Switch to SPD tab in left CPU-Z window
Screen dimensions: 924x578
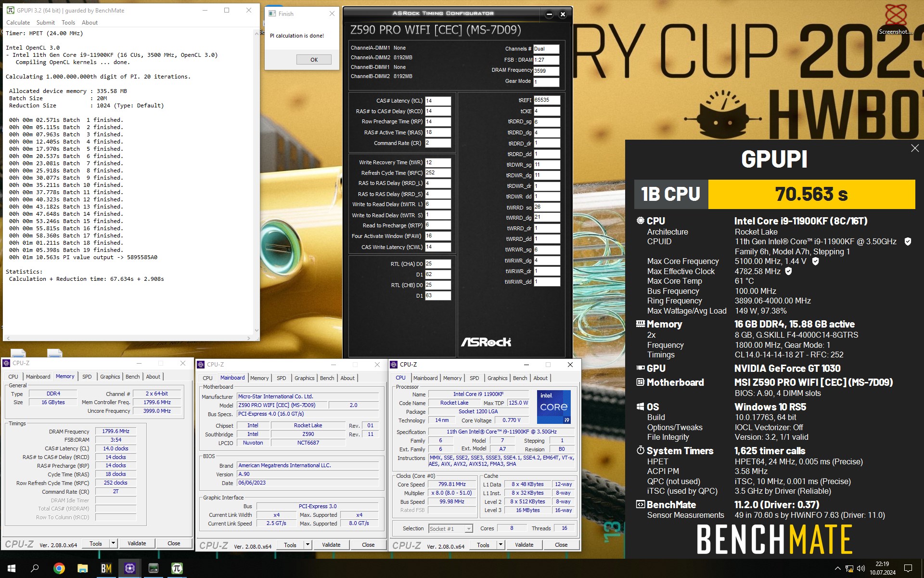click(x=87, y=377)
